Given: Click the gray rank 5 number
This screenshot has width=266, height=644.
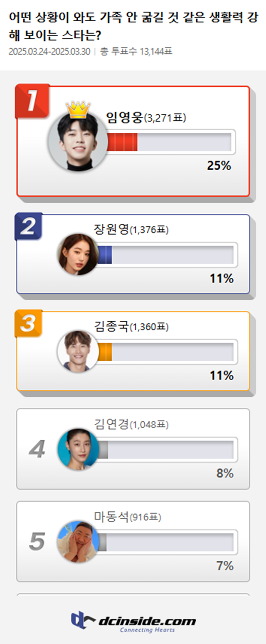Looking at the screenshot, I should [37, 542].
